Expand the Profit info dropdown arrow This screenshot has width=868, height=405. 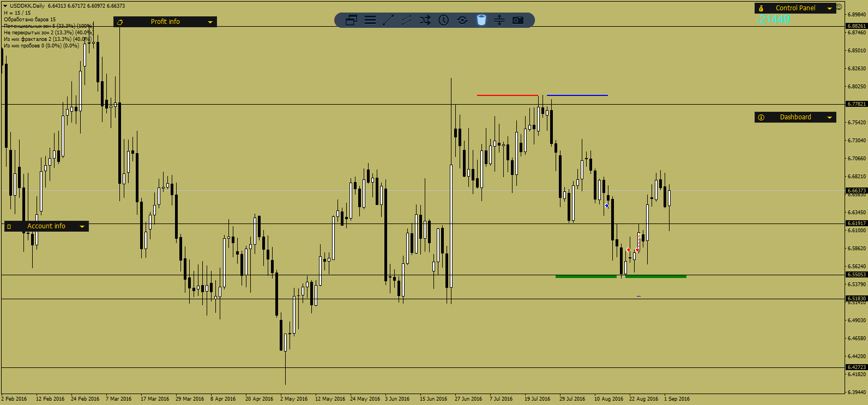click(210, 22)
